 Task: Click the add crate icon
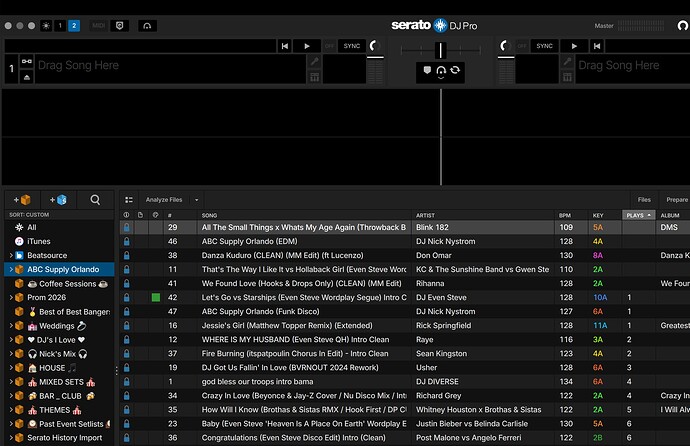[x=22, y=200]
